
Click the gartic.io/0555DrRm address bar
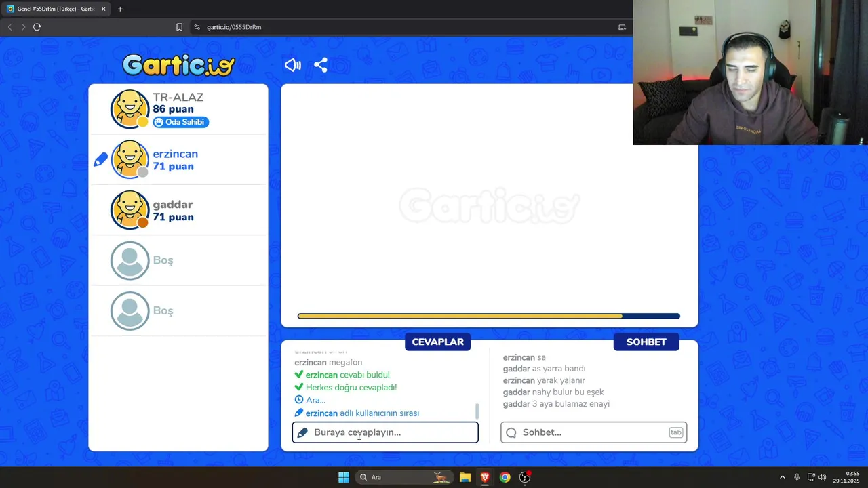coord(407,27)
